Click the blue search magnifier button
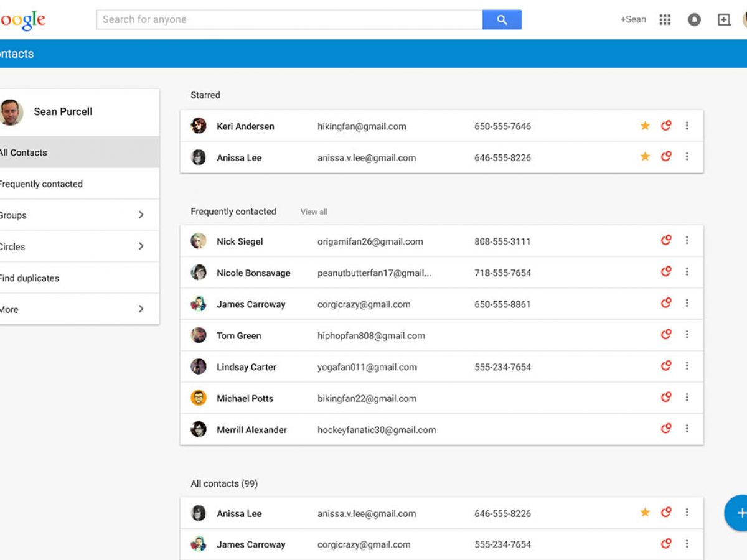747x560 pixels. 502,20
